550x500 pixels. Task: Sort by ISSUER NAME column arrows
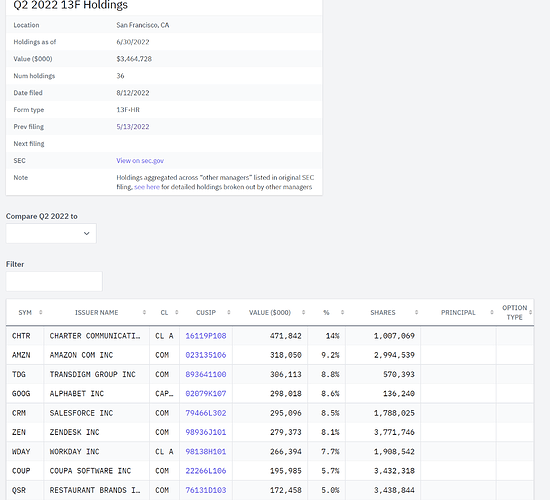coord(144,313)
